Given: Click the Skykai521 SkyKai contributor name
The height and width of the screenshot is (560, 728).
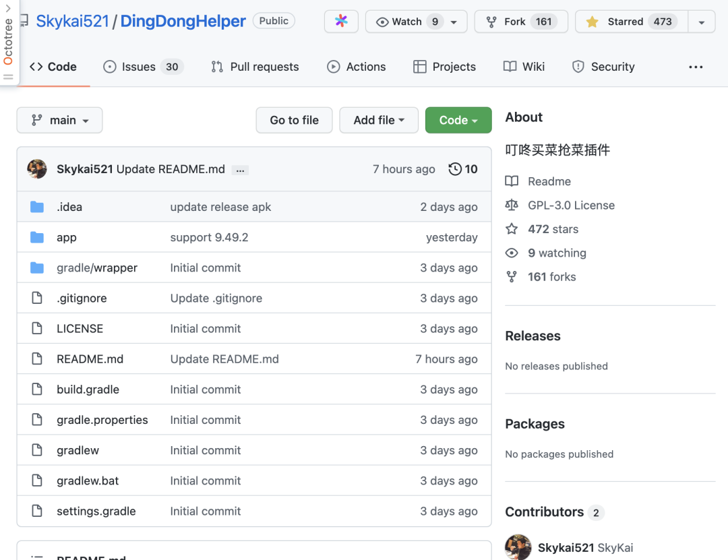Looking at the screenshot, I should tap(585, 547).
